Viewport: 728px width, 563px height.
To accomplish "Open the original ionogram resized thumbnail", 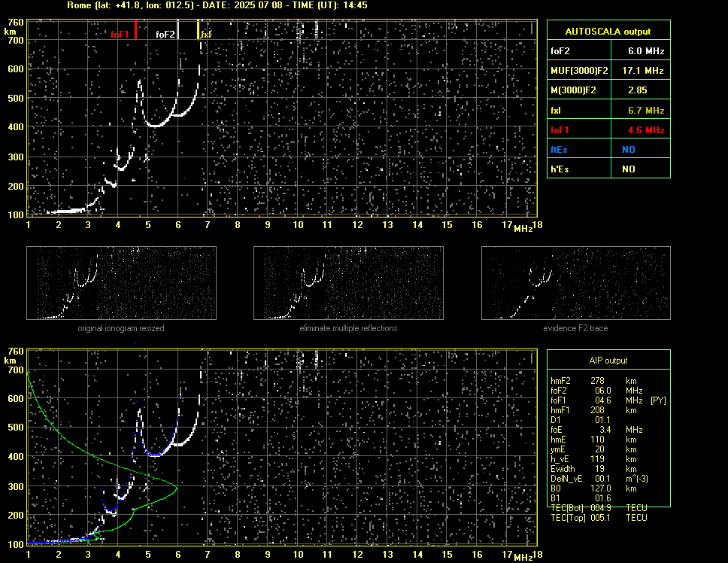I will click(121, 283).
